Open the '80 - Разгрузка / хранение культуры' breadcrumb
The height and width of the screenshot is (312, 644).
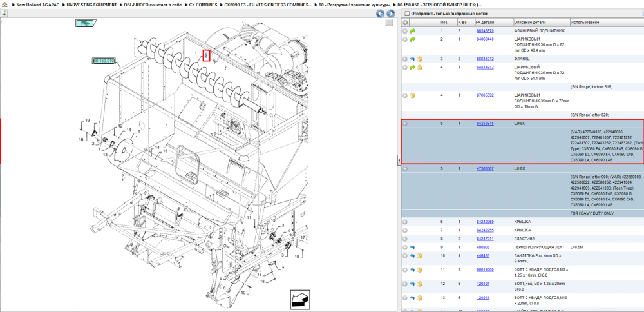click(x=355, y=5)
